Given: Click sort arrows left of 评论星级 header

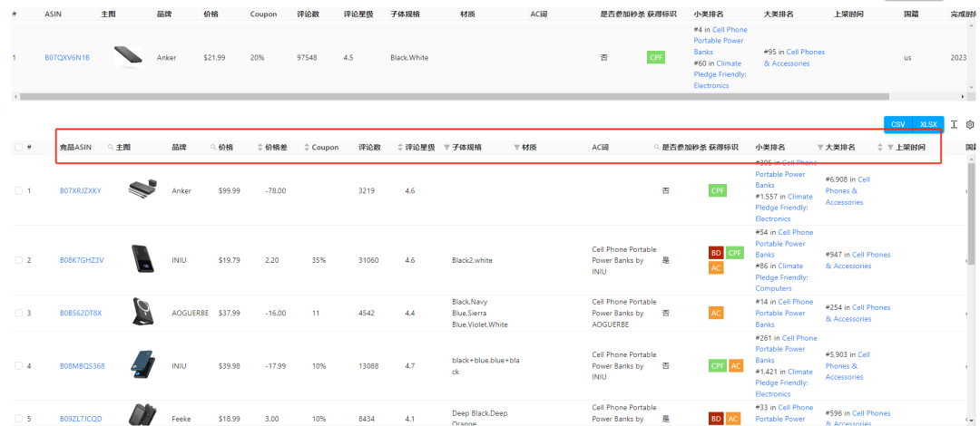Looking at the screenshot, I should [x=400, y=148].
